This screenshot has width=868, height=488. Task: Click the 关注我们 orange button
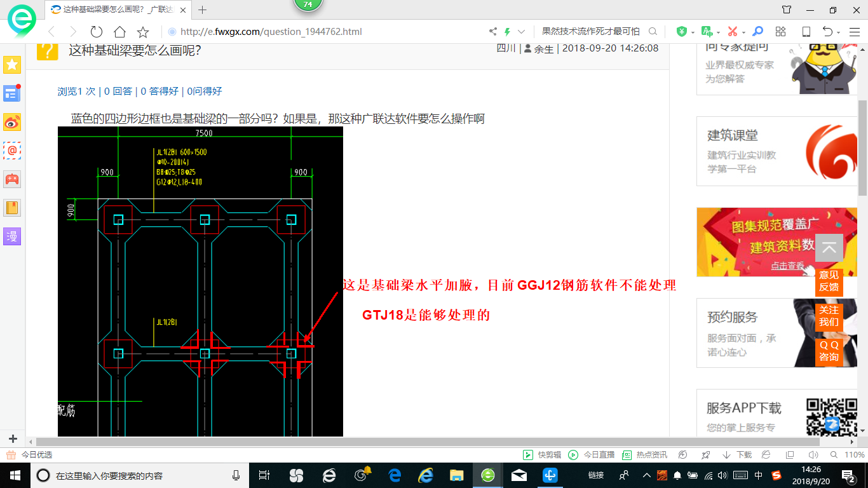pyautogui.click(x=829, y=316)
